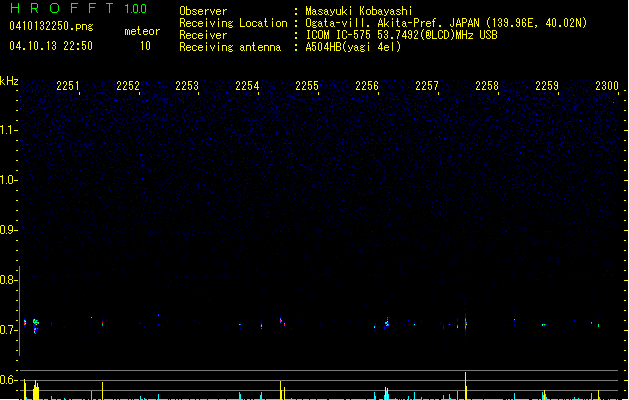Viewport: 629px width, 400px height.
Task: Click the ICOM IC-575 receiver text
Action: point(402,35)
